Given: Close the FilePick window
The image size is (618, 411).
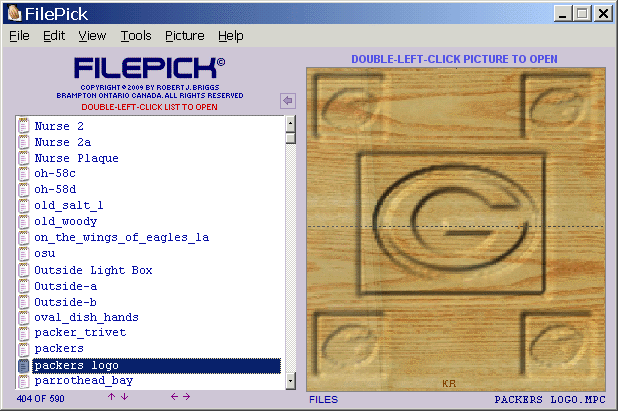Looking at the screenshot, I should (603, 14).
